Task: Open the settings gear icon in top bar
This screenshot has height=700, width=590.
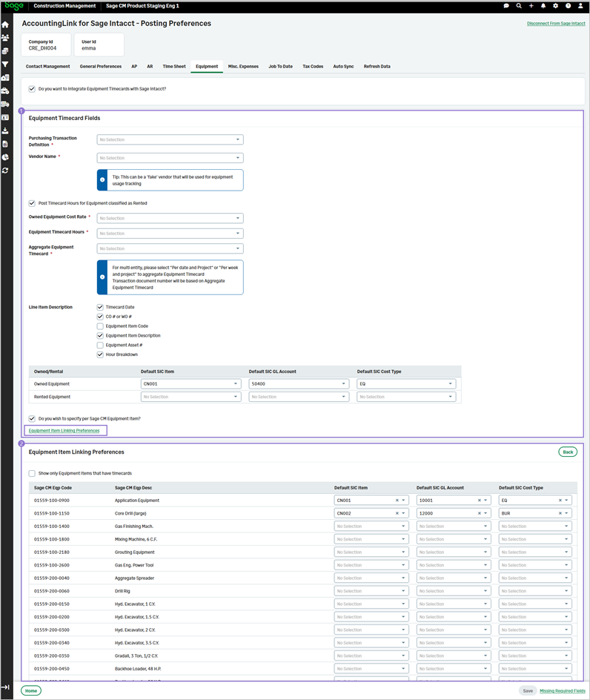Action: click(556, 6)
